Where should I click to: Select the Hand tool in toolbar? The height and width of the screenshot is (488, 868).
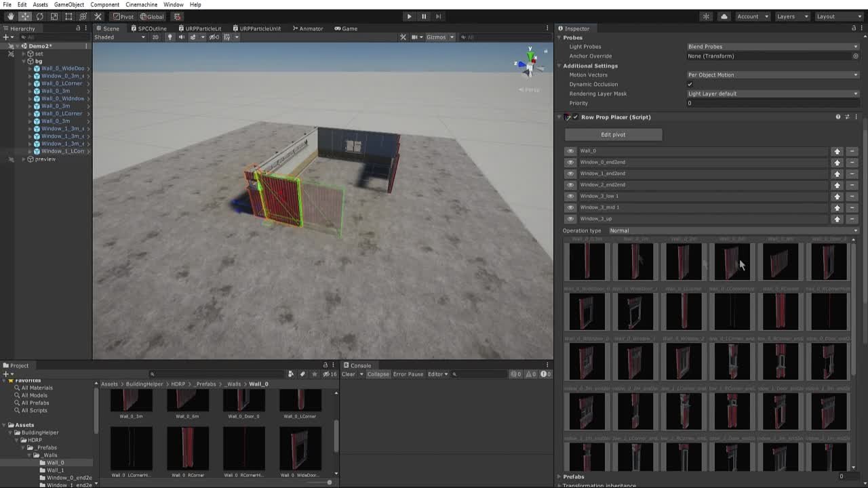(x=10, y=16)
